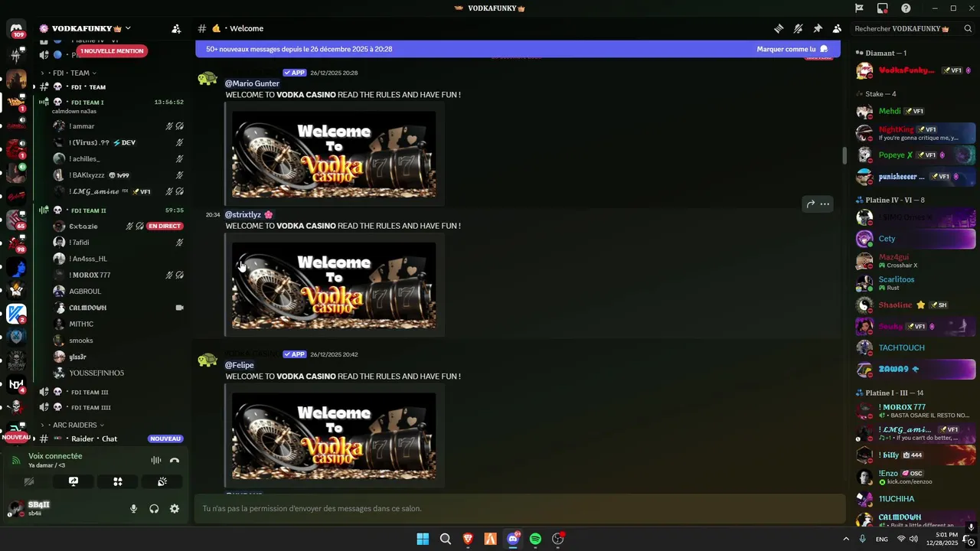980x551 pixels.
Task: Click the @Mario Gunter mention
Action: [252, 83]
